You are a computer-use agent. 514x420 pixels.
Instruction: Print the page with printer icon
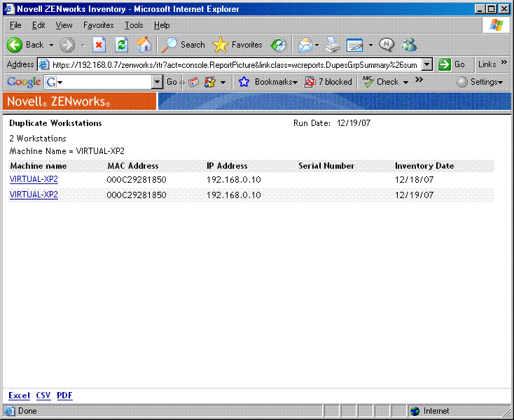click(x=333, y=45)
